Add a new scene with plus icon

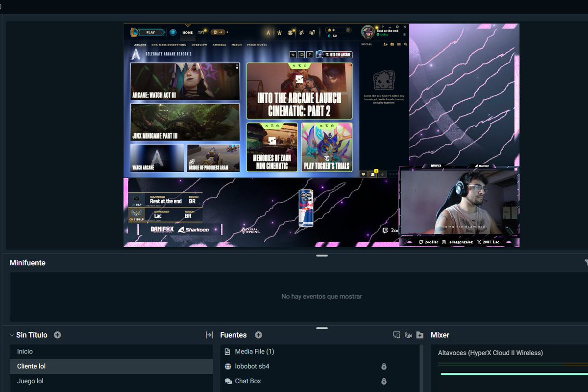pos(57,335)
